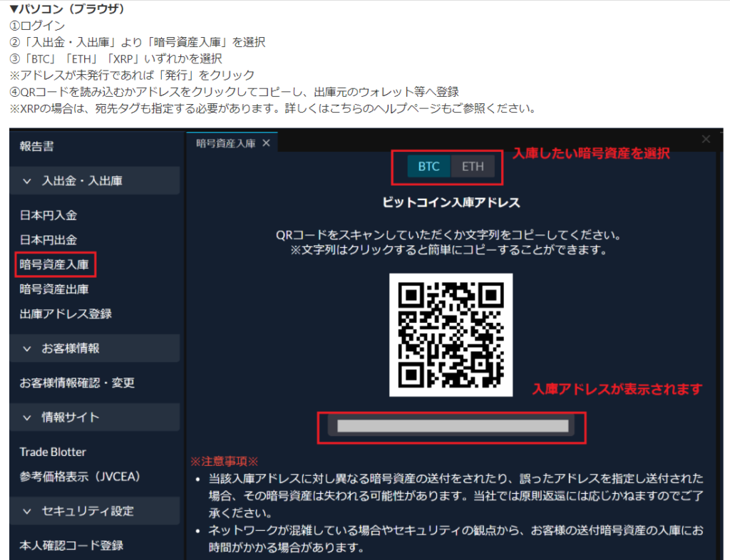Open 本人確認コード登録 item

[x=72, y=546]
